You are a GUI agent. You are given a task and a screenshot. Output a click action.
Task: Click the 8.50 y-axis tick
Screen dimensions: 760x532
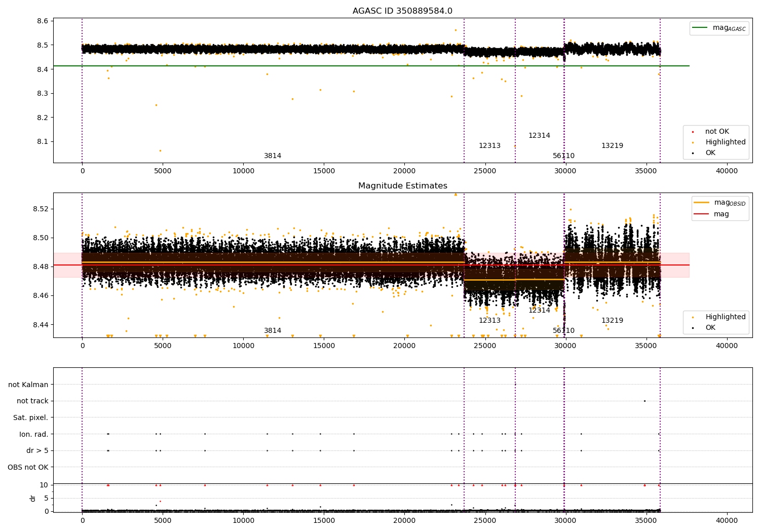[x=41, y=238]
